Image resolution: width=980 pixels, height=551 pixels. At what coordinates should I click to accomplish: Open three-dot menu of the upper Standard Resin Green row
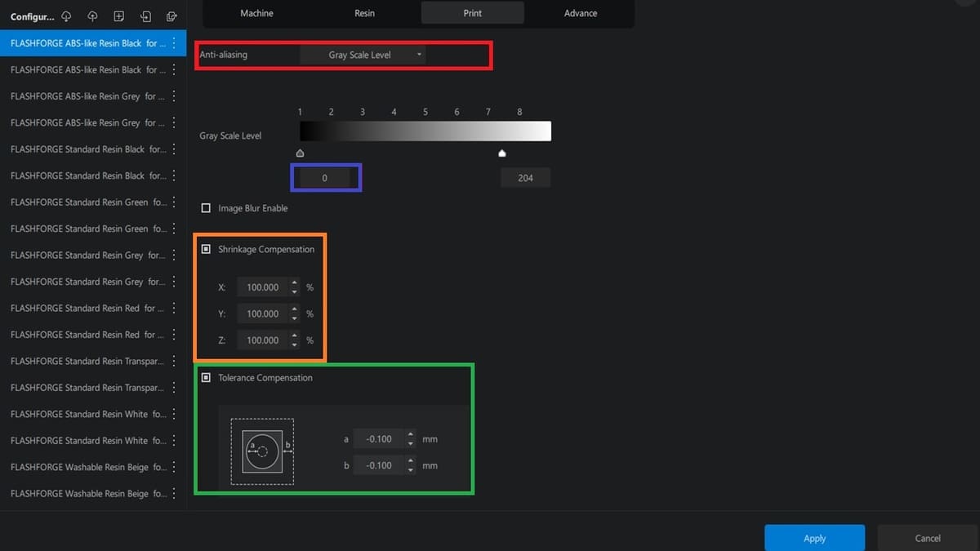coord(173,202)
